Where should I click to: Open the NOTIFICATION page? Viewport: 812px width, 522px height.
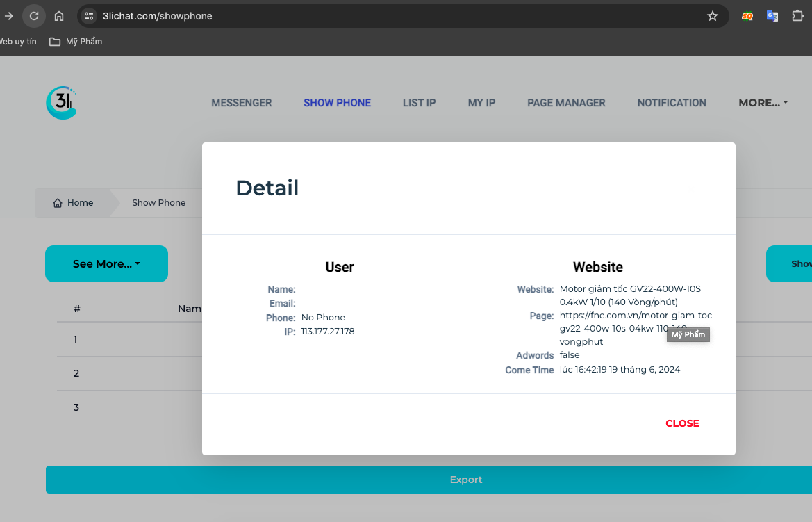pos(672,103)
